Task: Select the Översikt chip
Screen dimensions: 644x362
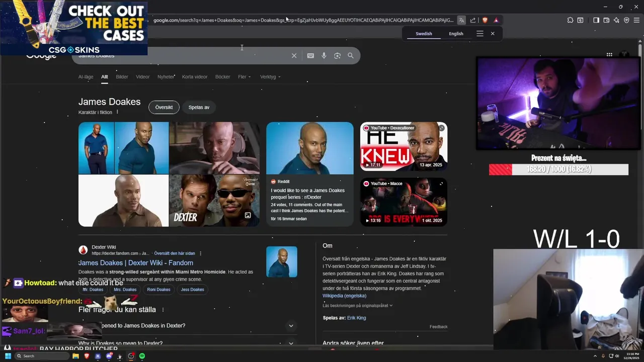Action: [164, 107]
